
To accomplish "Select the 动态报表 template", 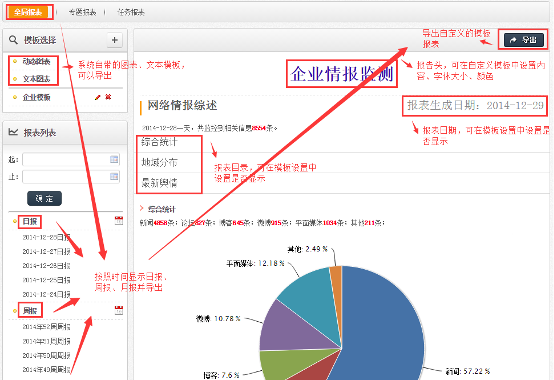I will (36, 62).
